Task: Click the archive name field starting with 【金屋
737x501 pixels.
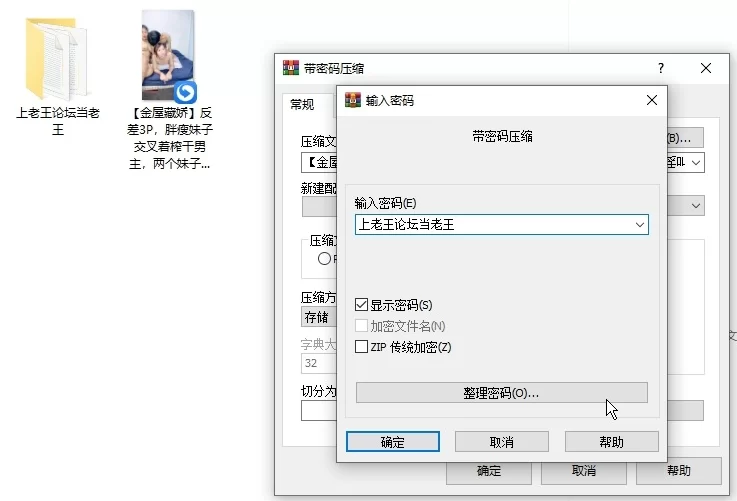Action: 320,163
